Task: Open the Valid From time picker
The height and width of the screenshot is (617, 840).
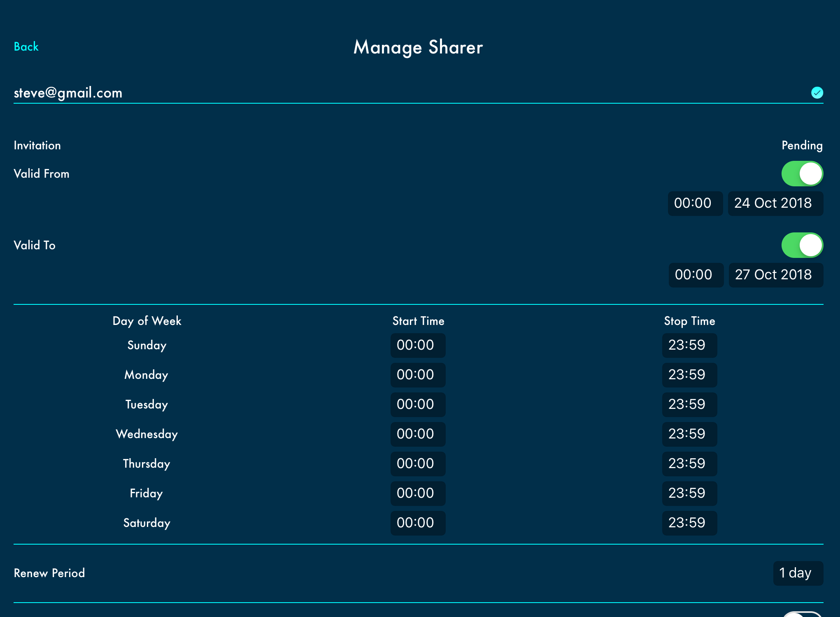Action: click(695, 203)
